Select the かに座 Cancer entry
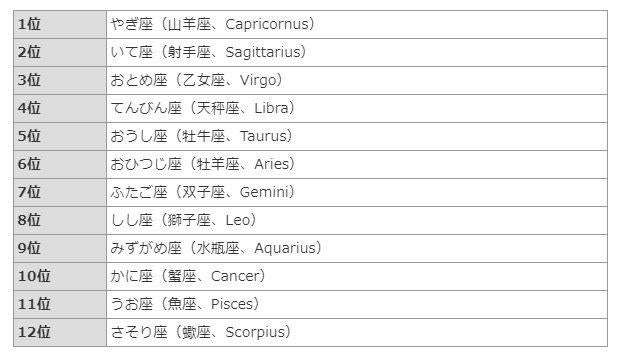The width and height of the screenshot is (620, 362). [x=188, y=277]
